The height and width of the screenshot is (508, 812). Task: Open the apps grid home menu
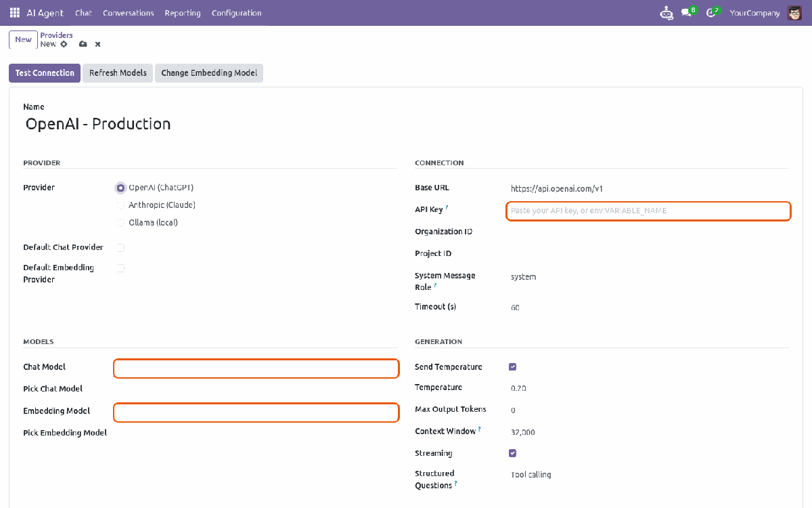[x=15, y=13]
